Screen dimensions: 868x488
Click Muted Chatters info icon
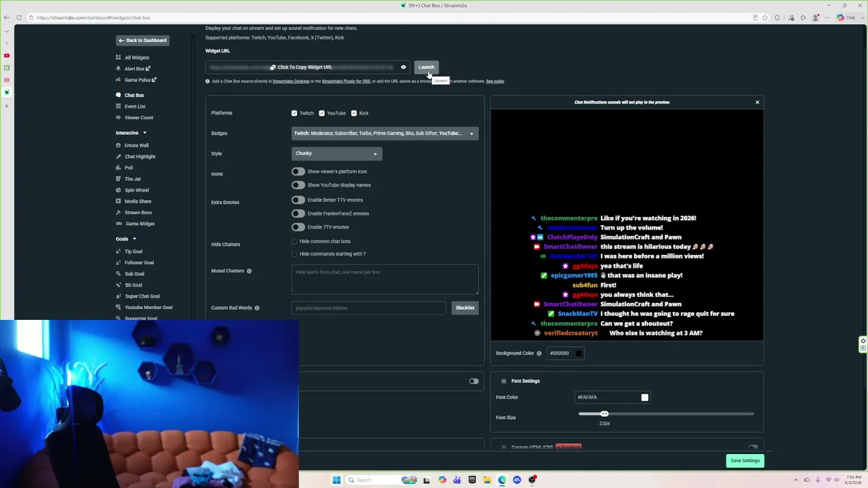point(249,271)
